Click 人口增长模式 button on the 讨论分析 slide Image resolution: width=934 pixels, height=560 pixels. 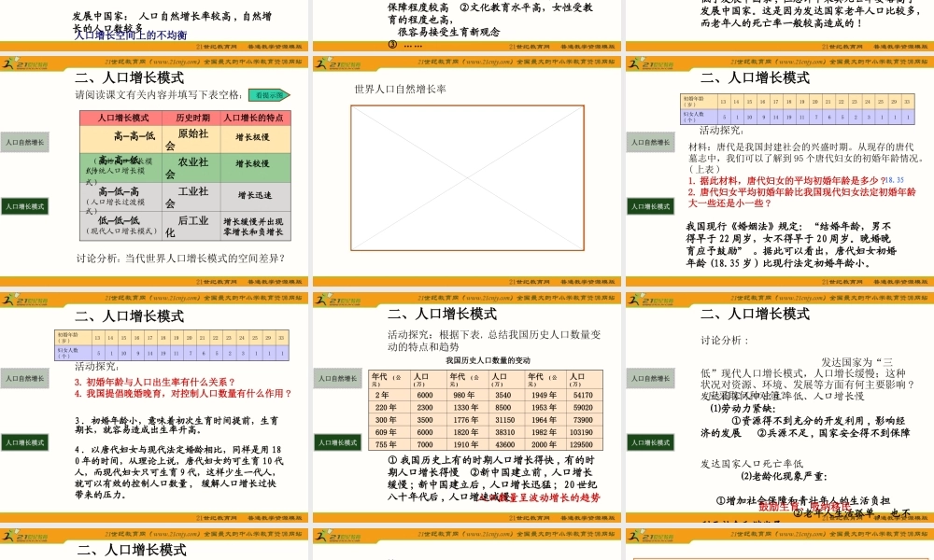pyautogui.click(x=650, y=442)
